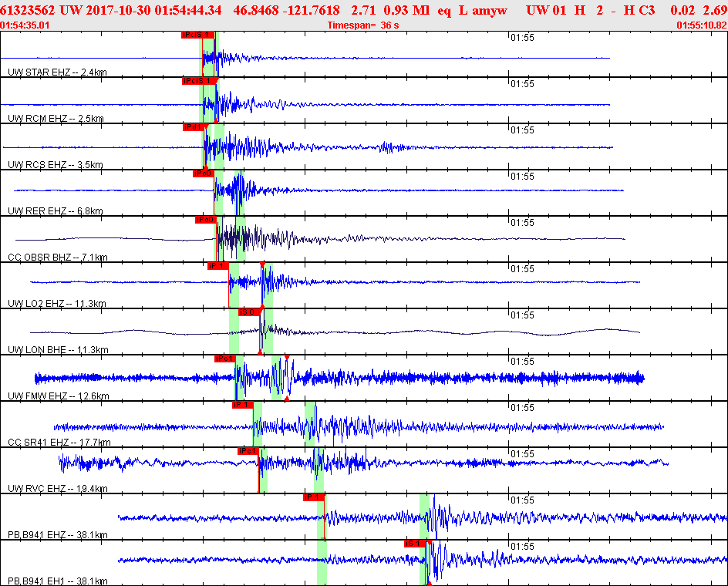Click the event ID 61323562 in header

click(x=28, y=10)
